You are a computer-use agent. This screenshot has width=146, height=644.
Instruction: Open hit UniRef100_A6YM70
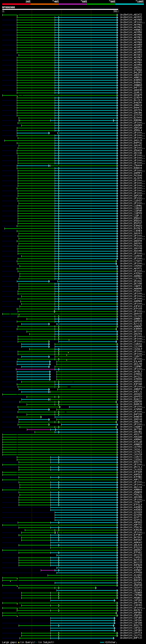(x=131, y=17)
